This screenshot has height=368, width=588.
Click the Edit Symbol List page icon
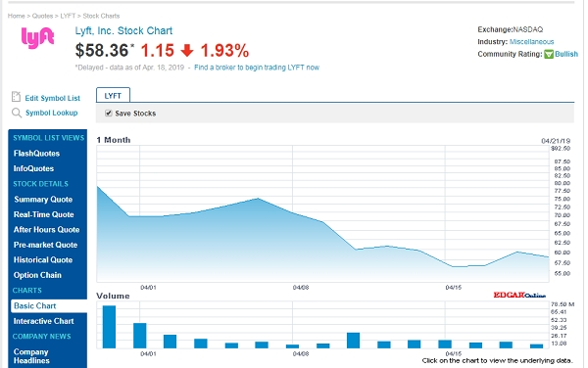[x=16, y=97]
